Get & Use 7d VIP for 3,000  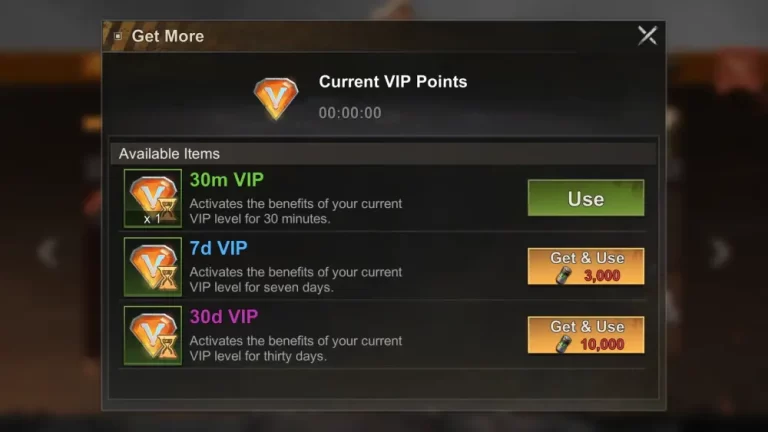pos(586,266)
